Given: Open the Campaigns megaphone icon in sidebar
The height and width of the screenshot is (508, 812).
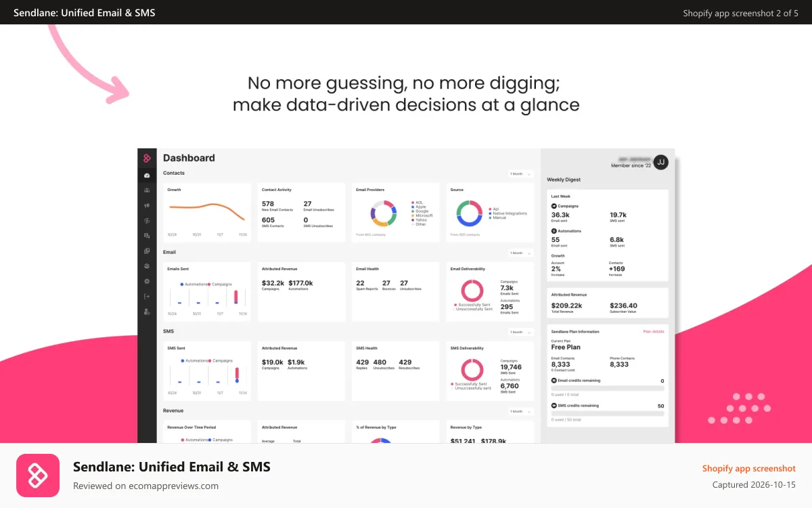Looking at the screenshot, I should (147, 205).
